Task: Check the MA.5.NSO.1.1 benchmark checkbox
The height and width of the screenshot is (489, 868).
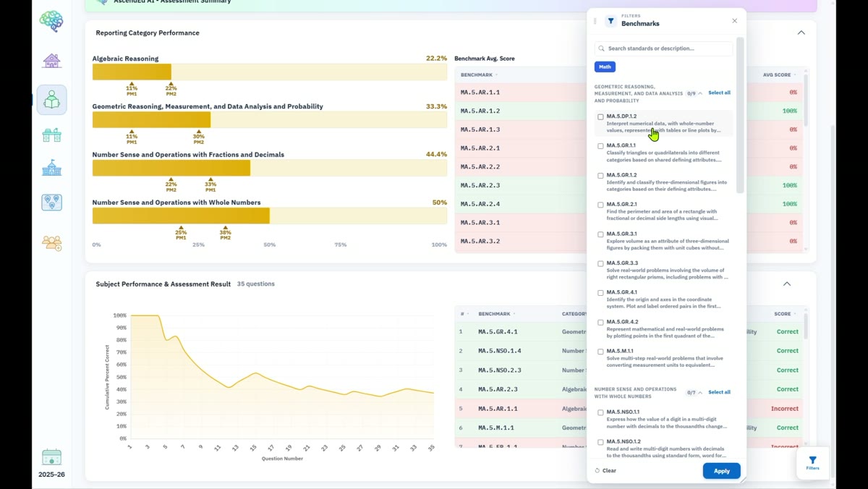Action: tap(600, 413)
